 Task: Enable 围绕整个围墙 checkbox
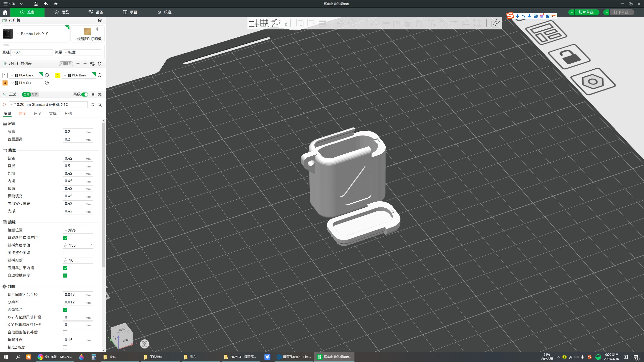pos(65,253)
